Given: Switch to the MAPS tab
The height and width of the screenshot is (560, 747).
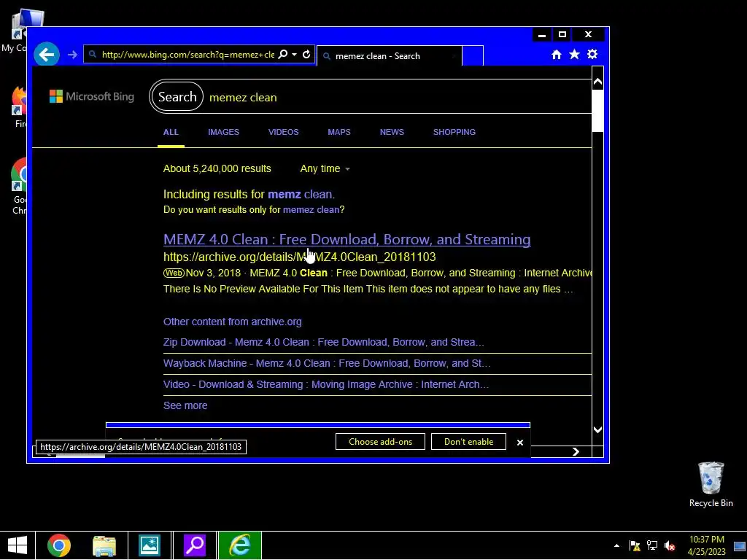Looking at the screenshot, I should point(339,132).
